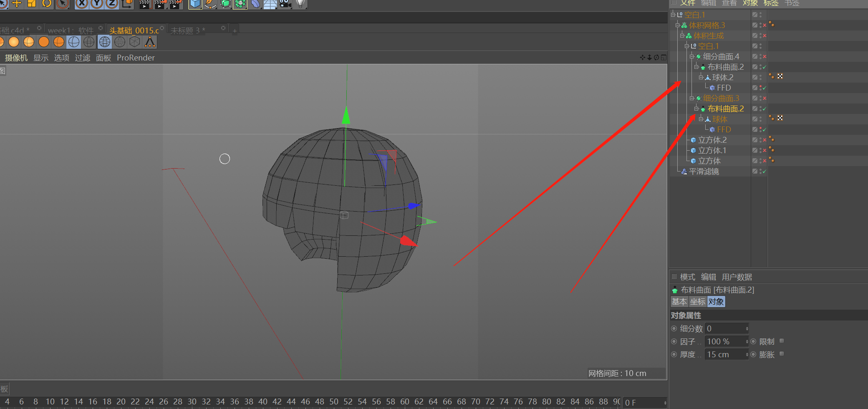Enable the 膨胀 checkbox

[782, 354]
